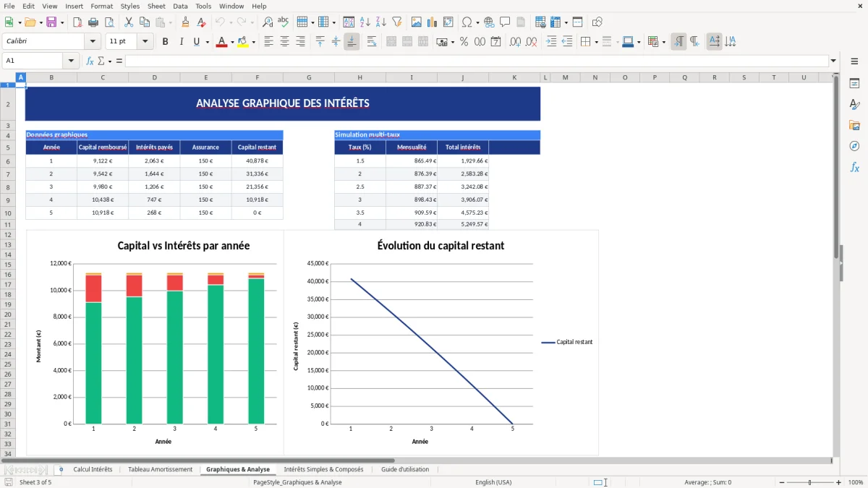Toggle bold formatting
Screen dimensions: 868x488
(165, 41)
